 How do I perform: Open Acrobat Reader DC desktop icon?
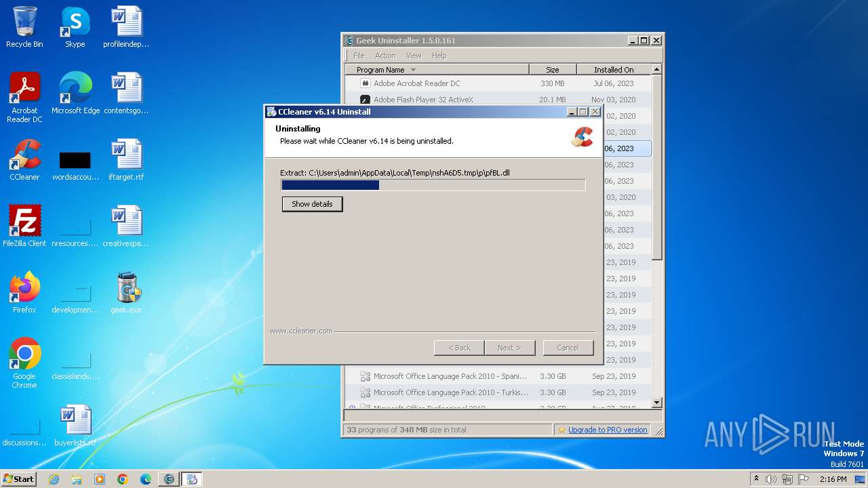click(24, 98)
